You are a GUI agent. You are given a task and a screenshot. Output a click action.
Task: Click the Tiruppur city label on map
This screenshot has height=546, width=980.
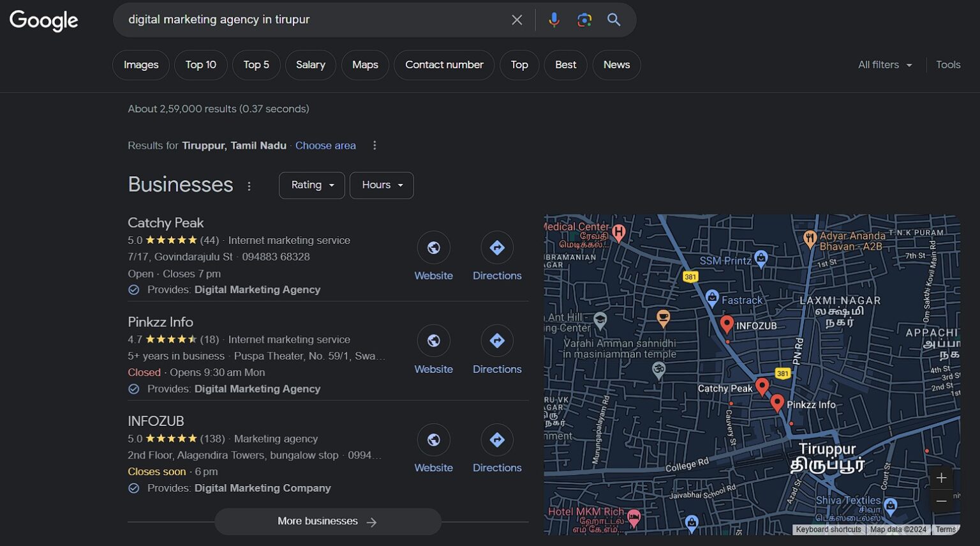(x=828, y=457)
